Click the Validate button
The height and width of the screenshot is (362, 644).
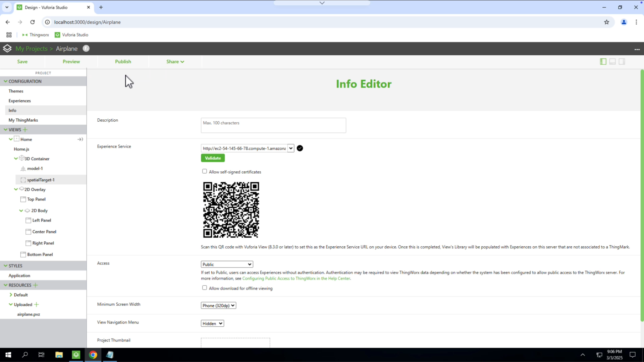click(x=213, y=158)
